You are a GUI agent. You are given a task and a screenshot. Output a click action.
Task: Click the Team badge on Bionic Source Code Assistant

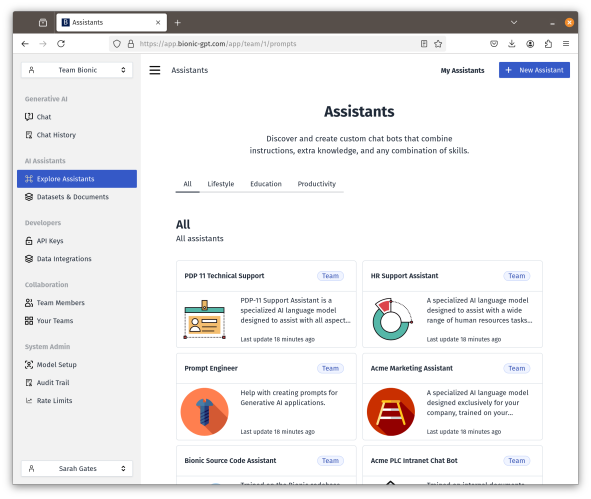tap(330, 461)
